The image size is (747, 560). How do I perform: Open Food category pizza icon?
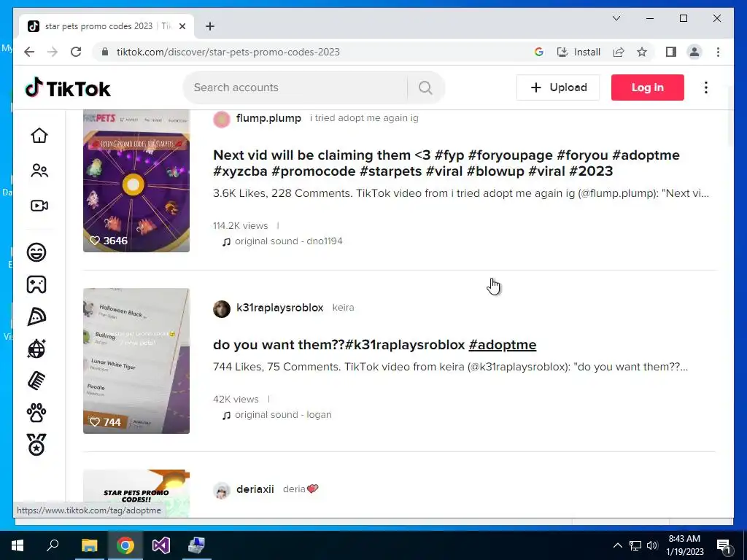[36, 316]
